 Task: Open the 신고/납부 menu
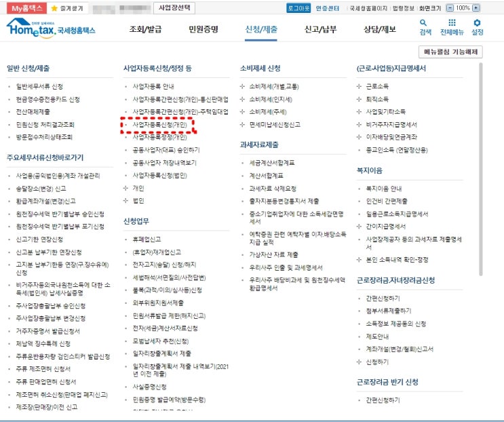(x=320, y=30)
